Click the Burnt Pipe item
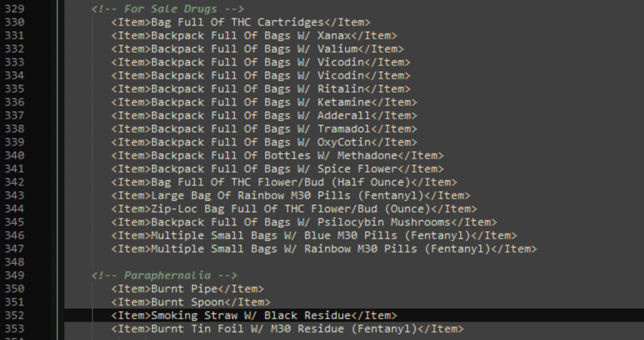This screenshot has height=340, width=644. 187,289
